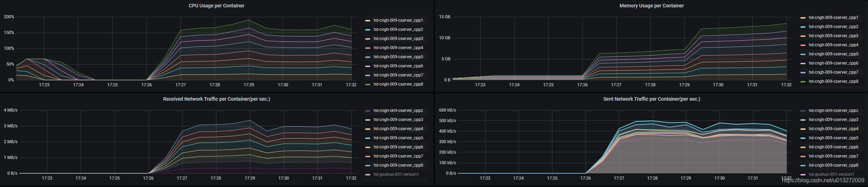The image size is (868, 187).
Task: Click cserver_cpp4 label in Sent Network Traffic legend
Action: 833,129
